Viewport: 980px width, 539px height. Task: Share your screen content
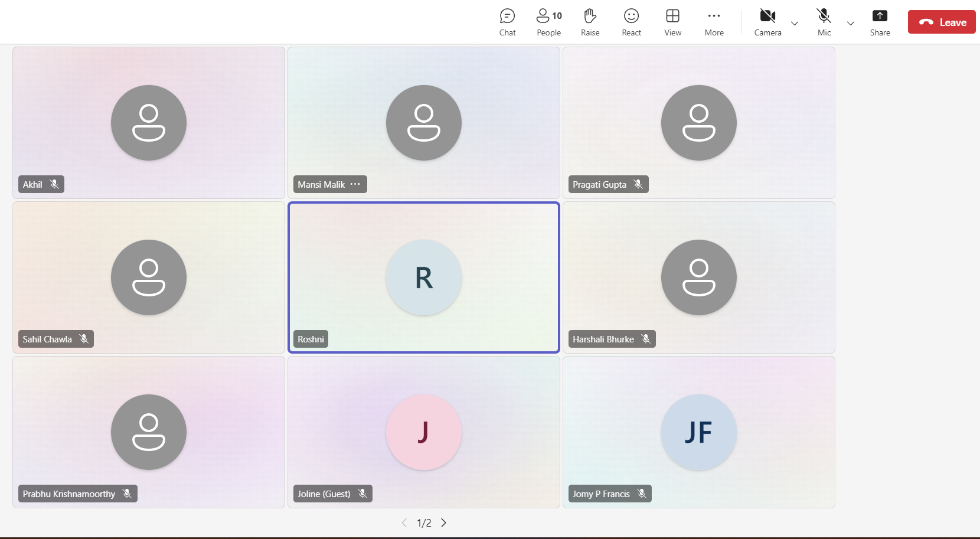[x=880, y=22]
